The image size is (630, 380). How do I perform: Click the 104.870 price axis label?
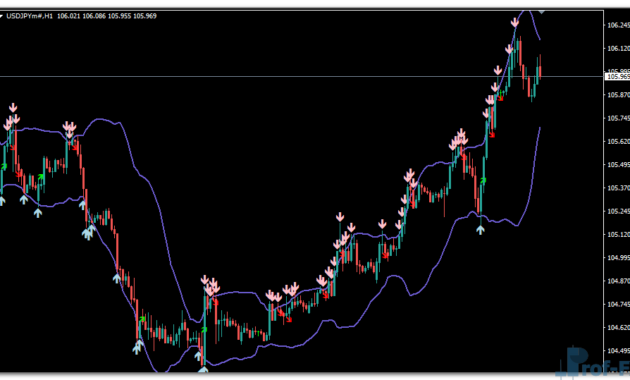coord(618,281)
